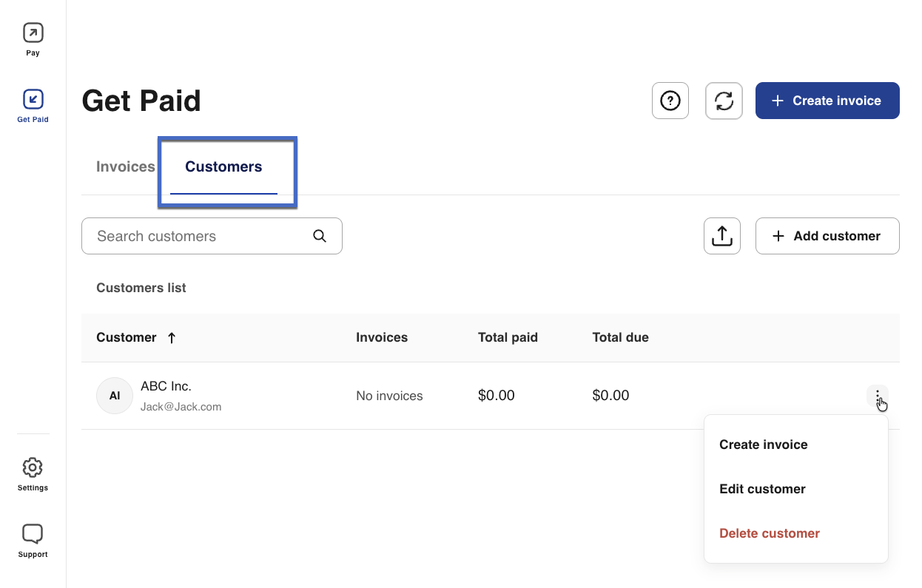Select Delete customer in the menu

click(x=769, y=533)
